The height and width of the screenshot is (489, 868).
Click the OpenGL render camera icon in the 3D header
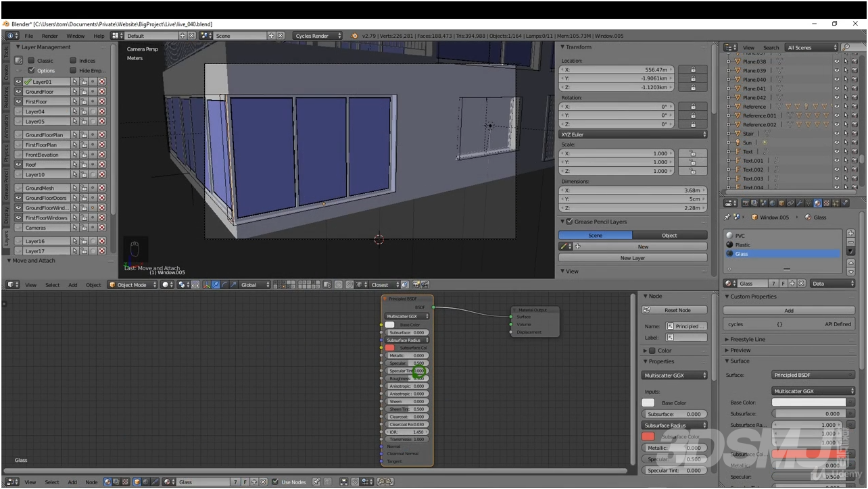[416, 285]
